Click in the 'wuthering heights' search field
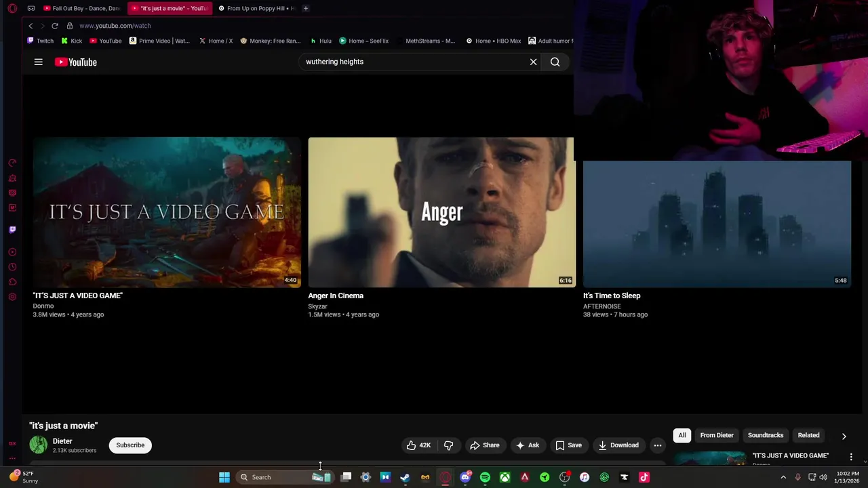 [x=414, y=62]
